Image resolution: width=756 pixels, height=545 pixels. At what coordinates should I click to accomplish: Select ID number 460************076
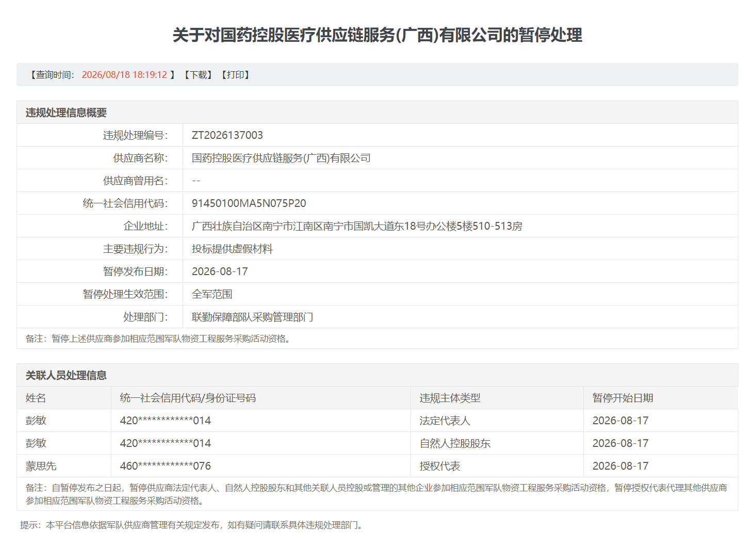165,466
